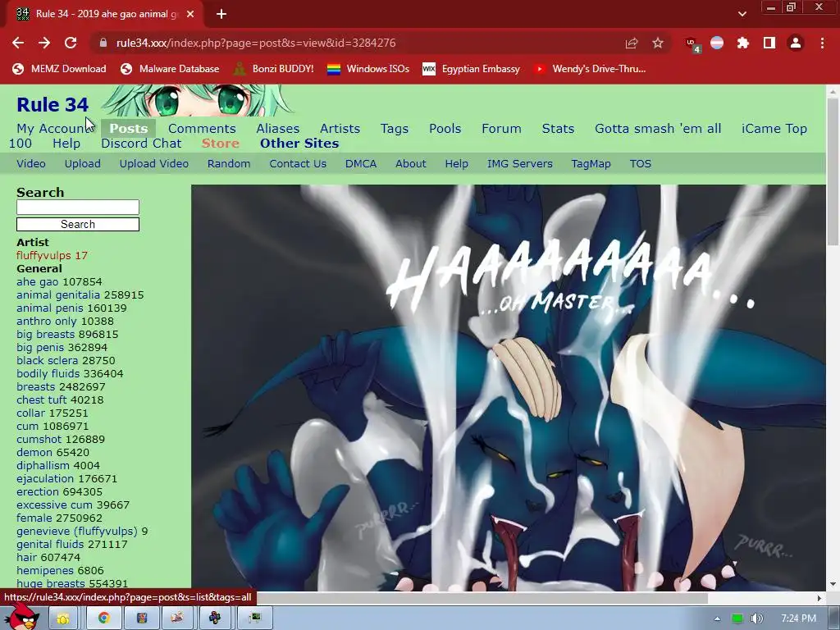
Task: Open the Wendy's Drive-Thru bookmark
Action: [589, 69]
